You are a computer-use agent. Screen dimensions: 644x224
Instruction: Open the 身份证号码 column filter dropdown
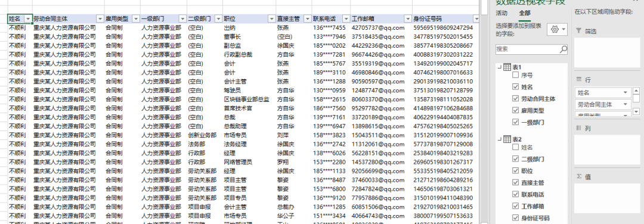tap(476, 19)
